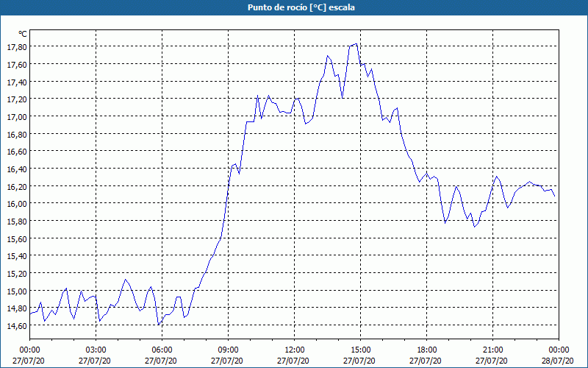Click the 00:00 28/07/20 time label
588x368 pixels.
click(558, 355)
